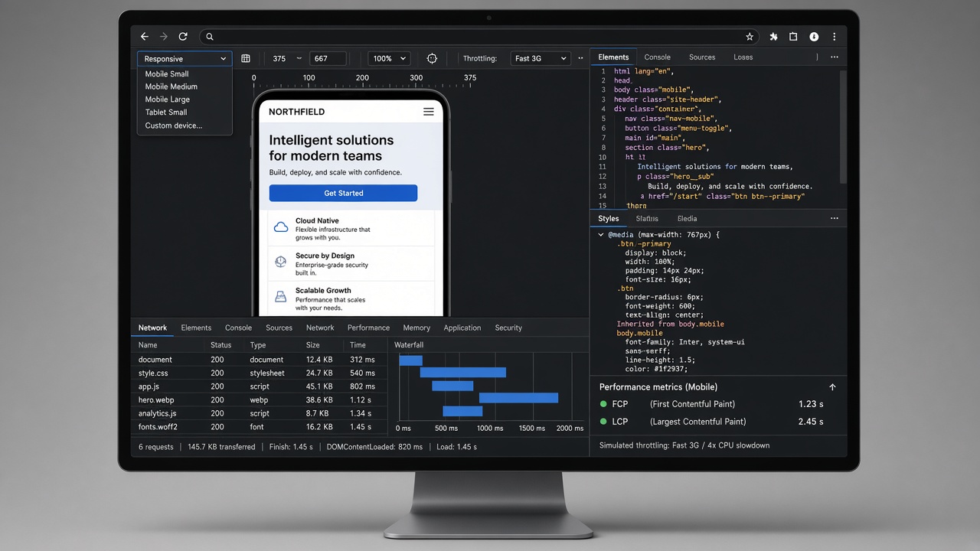Select the hero.webp request row
The width and height of the screenshot is (980, 551).
tap(260, 399)
